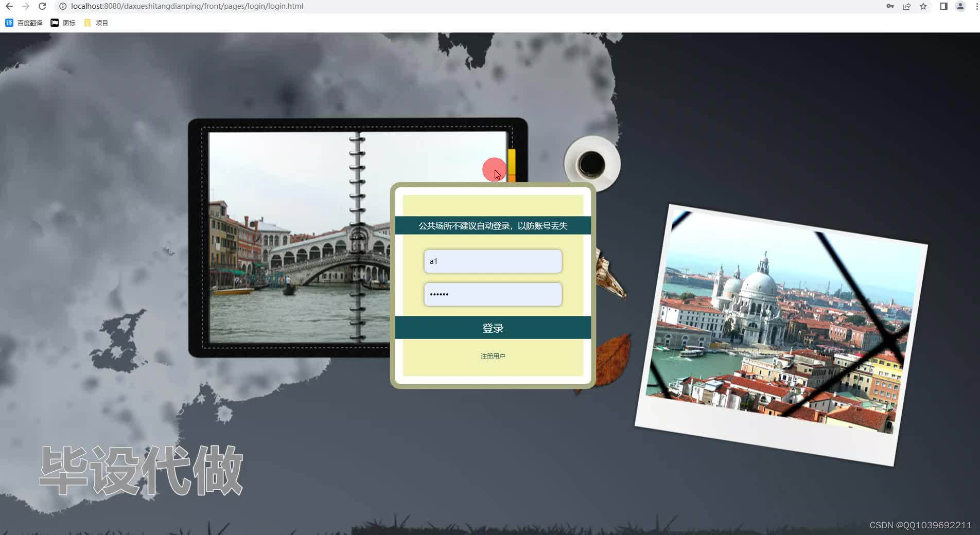View site info icon beside localhost URL
Screen dimensions: 980x535
click(x=63, y=6)
